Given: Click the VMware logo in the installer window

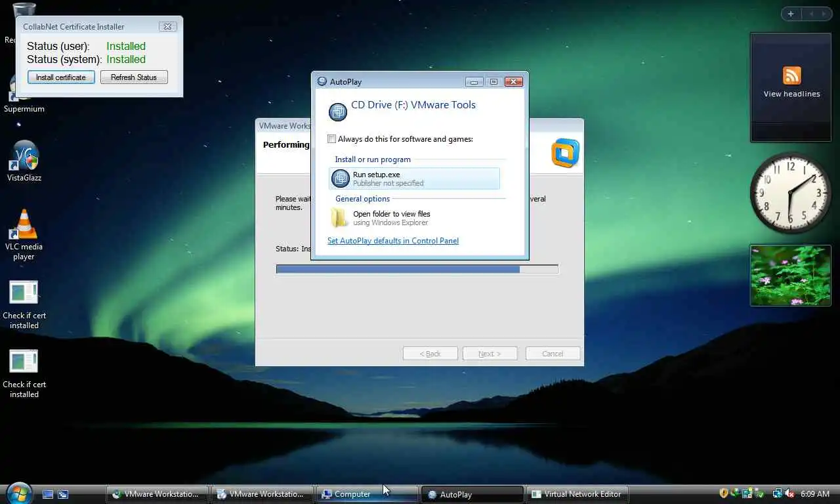Looking at the screenshot, I should click(565, 153).
